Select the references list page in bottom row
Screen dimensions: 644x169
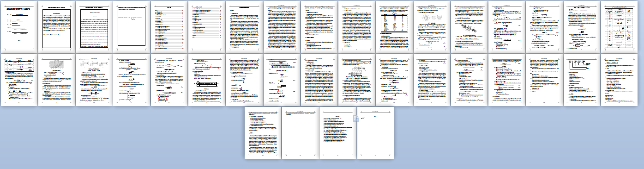337,133
